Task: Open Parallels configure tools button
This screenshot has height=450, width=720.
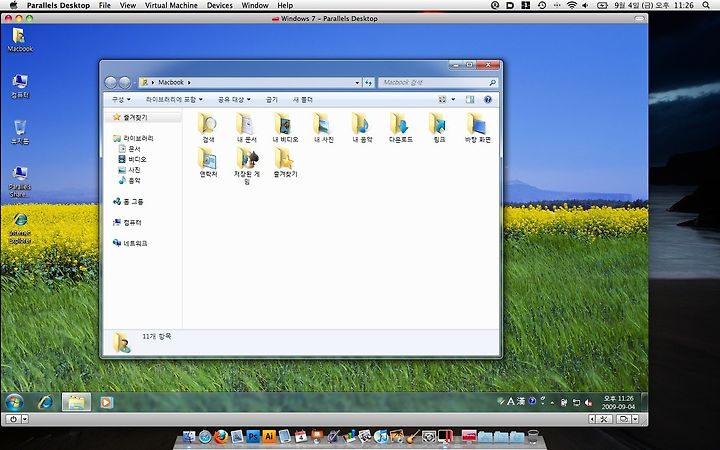Action: coord(604,419)
